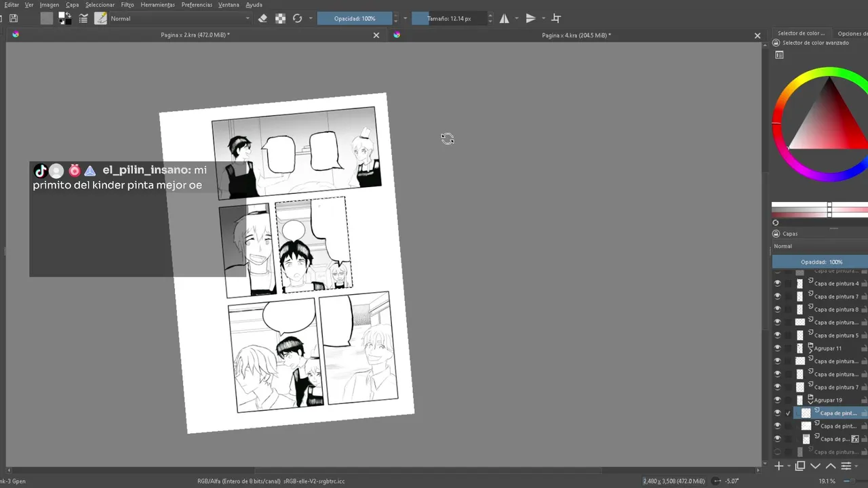Open horizontal mirror options dropdown arrow
Screen dimensions: 868x488
tap(517, 18)
